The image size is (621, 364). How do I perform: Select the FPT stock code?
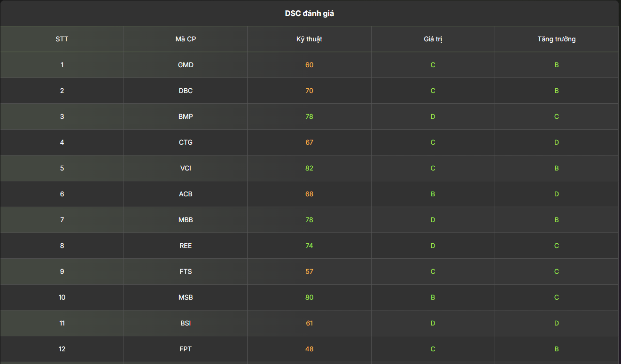pos(186,349)
